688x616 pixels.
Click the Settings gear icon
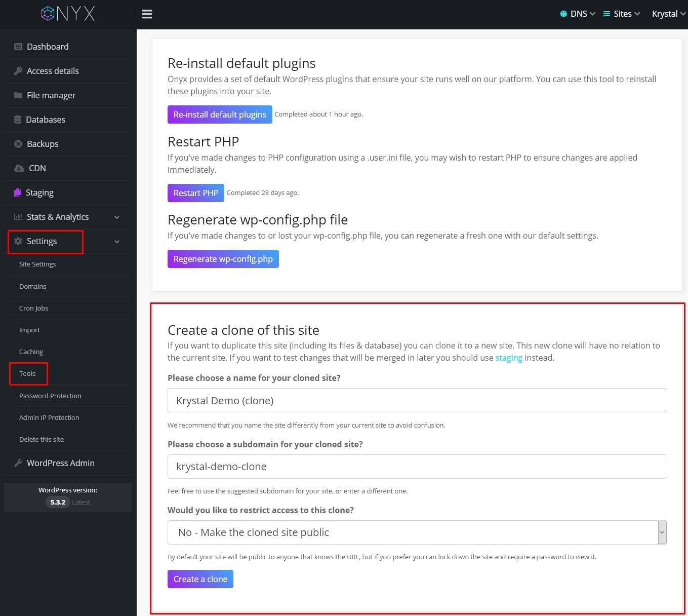(x=18, y=241)
